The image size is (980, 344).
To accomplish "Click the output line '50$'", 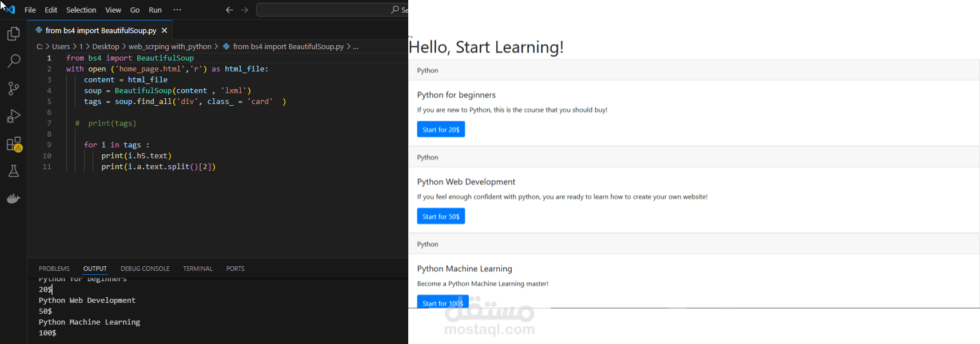I will [x=45, y=311].
